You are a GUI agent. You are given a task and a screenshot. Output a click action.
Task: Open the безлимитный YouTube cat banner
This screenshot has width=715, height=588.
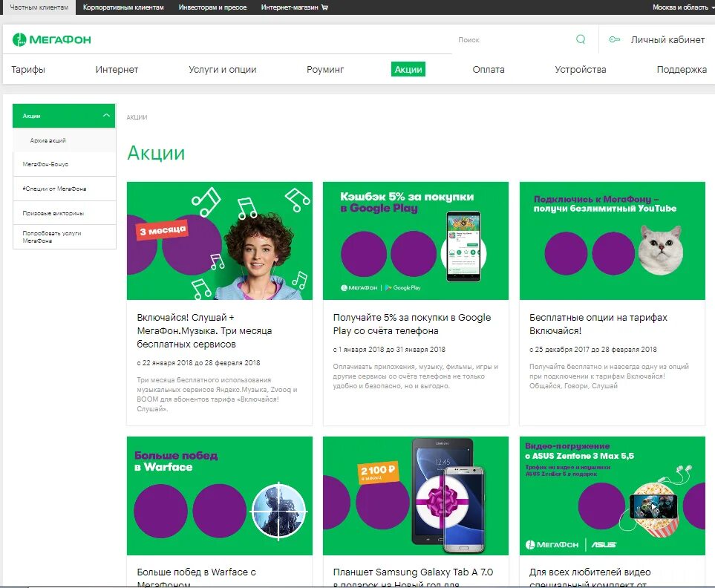[613, 241]
